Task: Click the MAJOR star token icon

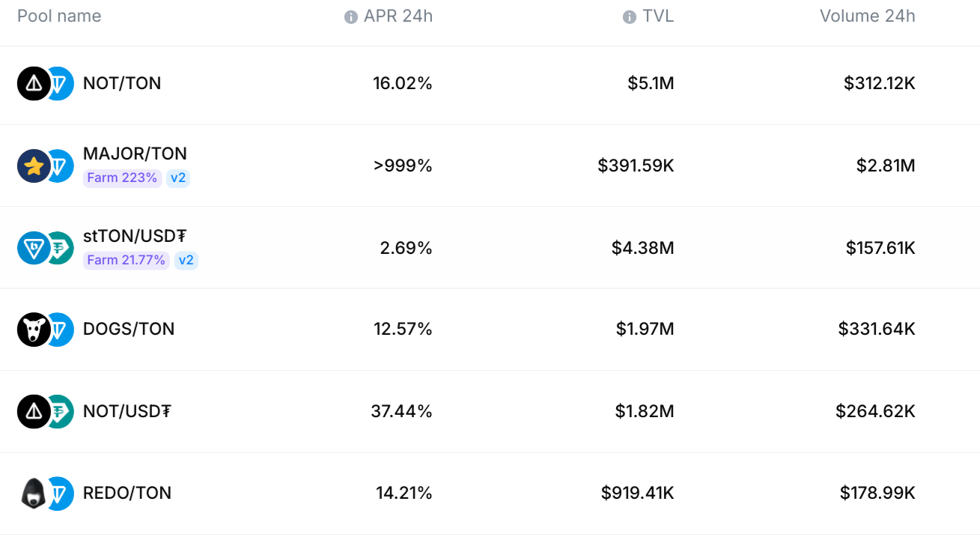Action: (x=34, y=166)
